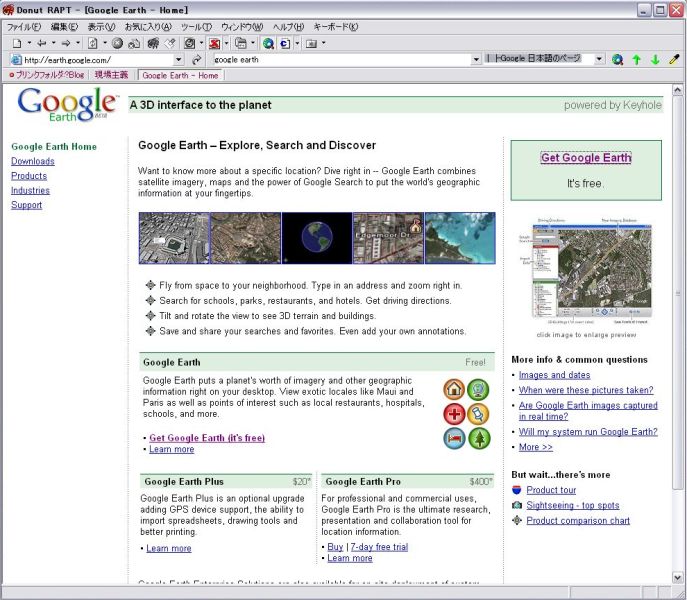Expand the new page button dropdown arrow

(29, 43)
